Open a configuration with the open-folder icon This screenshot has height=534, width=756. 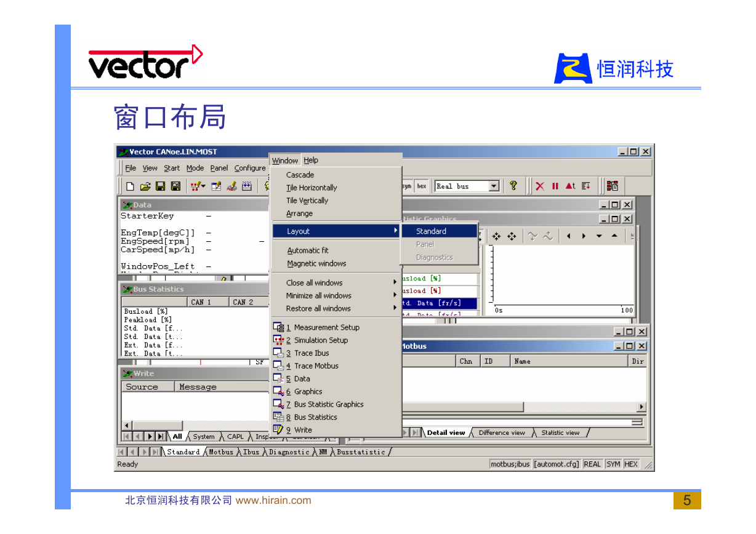145,186
